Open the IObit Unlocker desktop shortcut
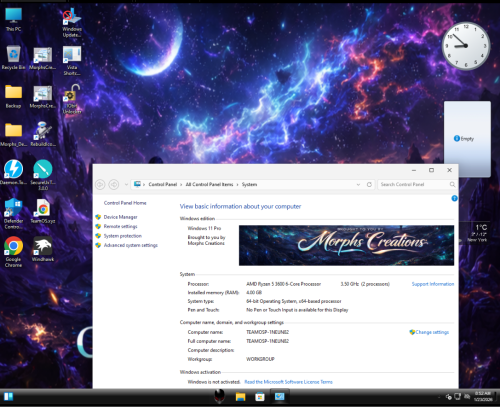Viewport: 500px width, 407px height. (x=72, y=99)
